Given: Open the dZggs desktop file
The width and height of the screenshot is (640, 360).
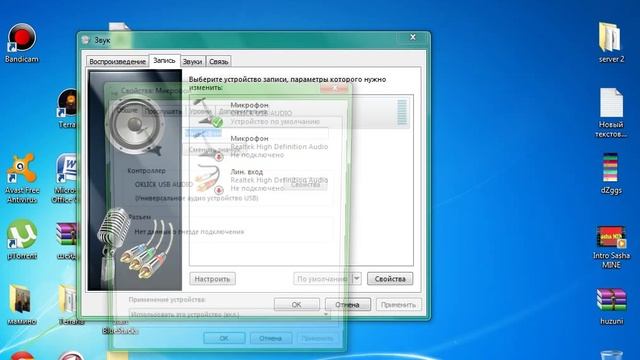Looking at the screenshot, I should tap(611, 173).
